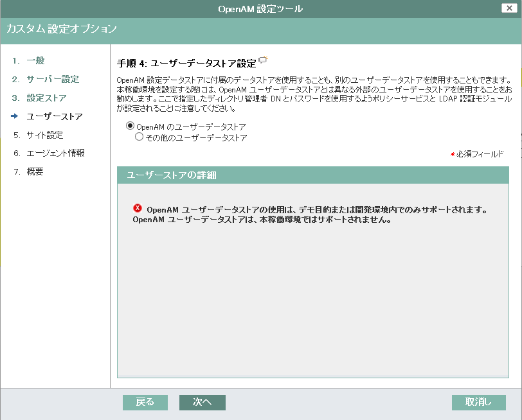This screenshot has height=420, width=522.
Task: Click the カスタム設定オプション header bar
Action: click(62, 29)
